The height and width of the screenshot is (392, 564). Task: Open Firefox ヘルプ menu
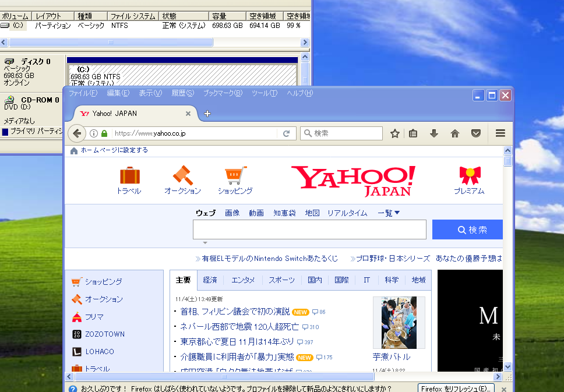click(299, 93)
